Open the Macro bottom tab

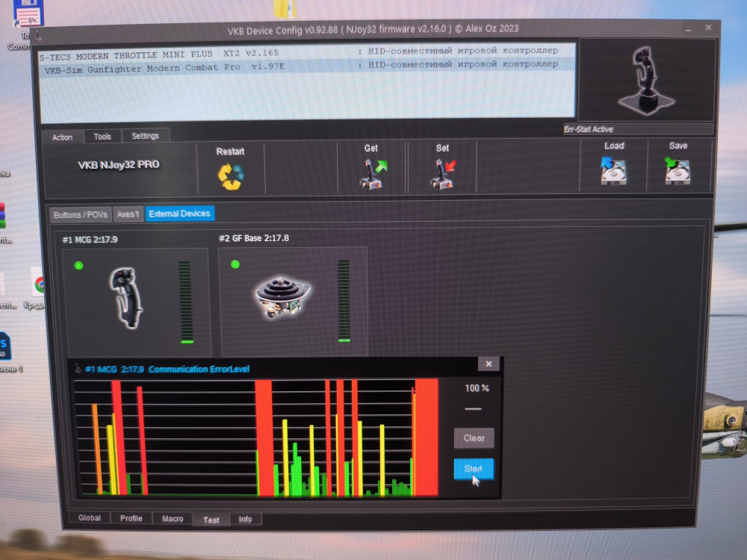click(173, 519)
